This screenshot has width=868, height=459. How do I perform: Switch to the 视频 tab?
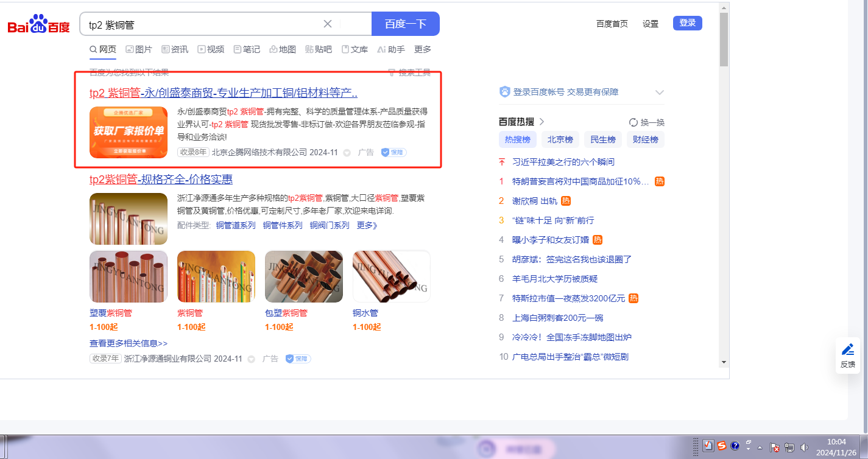tap(211, 49)
